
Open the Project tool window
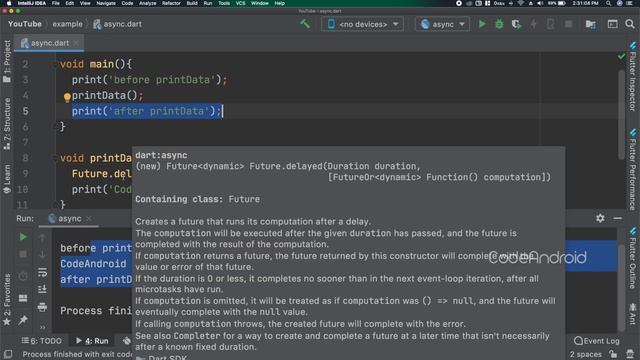coord(7,62)
